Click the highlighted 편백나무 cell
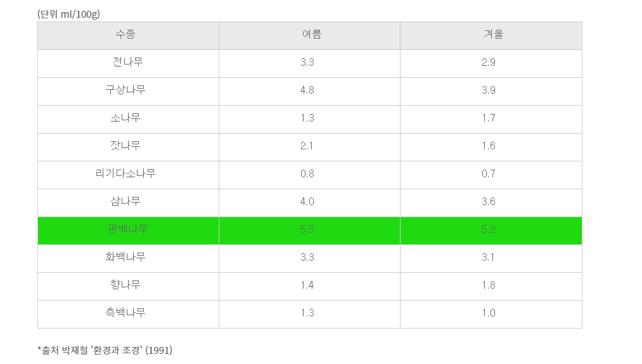Screen dimensions: 642x364 pyautogui.click(x=128, y=230)
